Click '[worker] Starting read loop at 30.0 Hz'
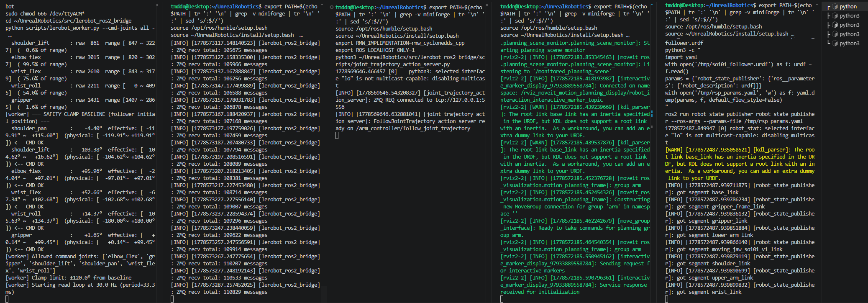The width and height of the screenshot is (868, 303). coord(80,288)
